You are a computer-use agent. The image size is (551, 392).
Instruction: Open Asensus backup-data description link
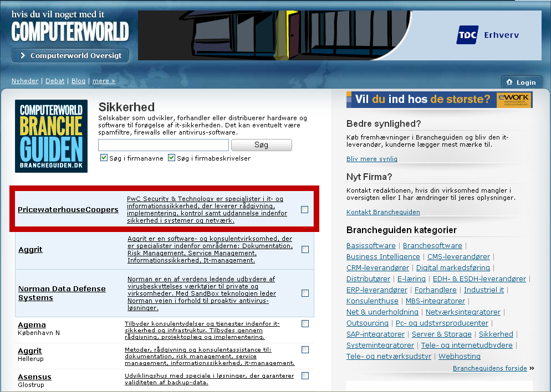[209, 379]
